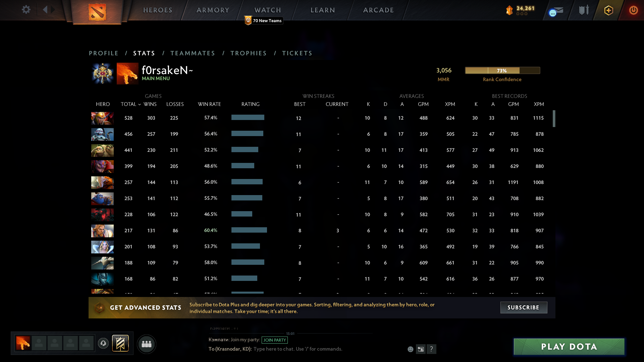Select the shield and sword icon

[584, 10]
